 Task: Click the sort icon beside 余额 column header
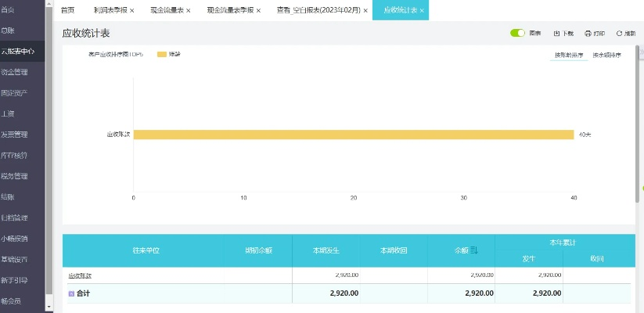[x=473, y=250]
